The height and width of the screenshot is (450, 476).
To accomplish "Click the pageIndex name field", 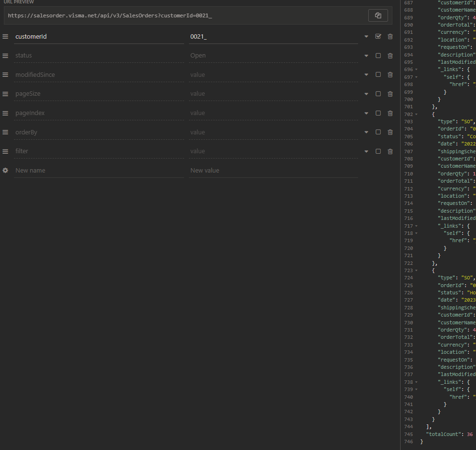I will [x=99, y=113].
